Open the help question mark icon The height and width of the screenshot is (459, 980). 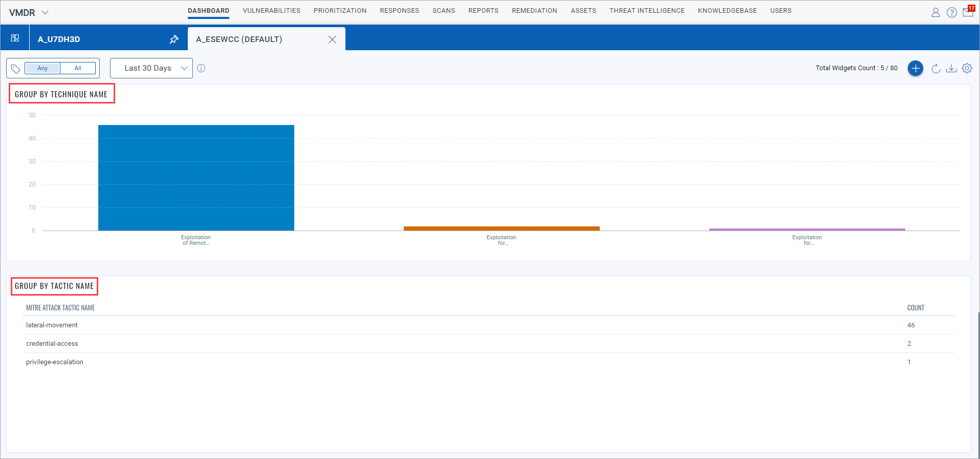tap(951, 12)
